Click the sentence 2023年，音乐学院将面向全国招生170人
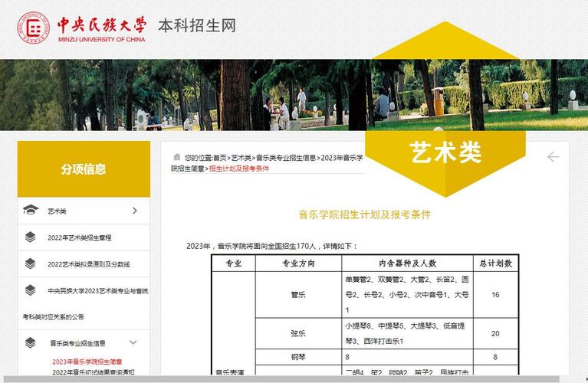588x383 pixels. coord(251,246)
